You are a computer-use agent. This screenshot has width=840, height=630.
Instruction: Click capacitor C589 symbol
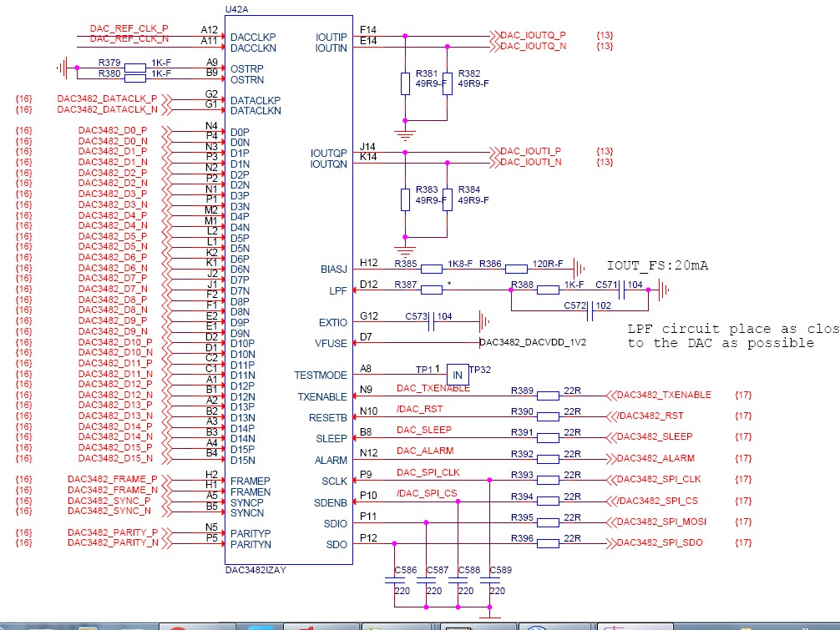[x=490, y=581]
